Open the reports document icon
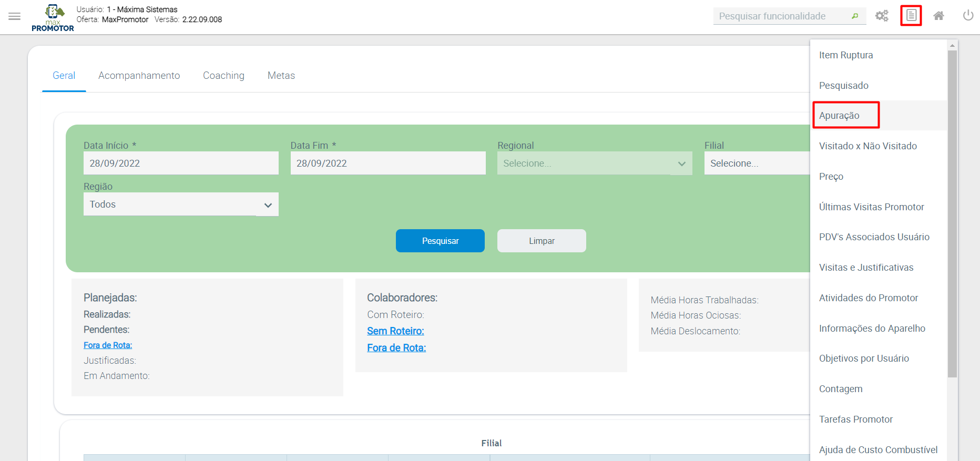The height and width of the screenshot is (461, 980). (911, 16)
